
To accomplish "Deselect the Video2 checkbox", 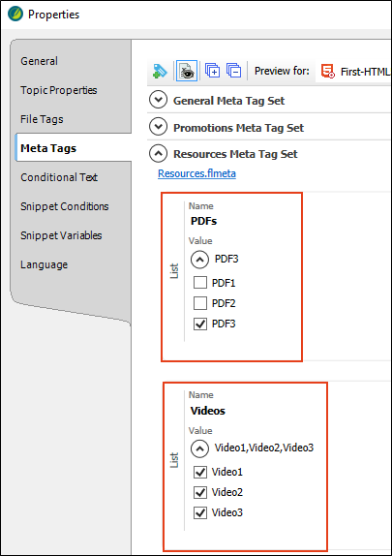I will (x=200, y=492).
